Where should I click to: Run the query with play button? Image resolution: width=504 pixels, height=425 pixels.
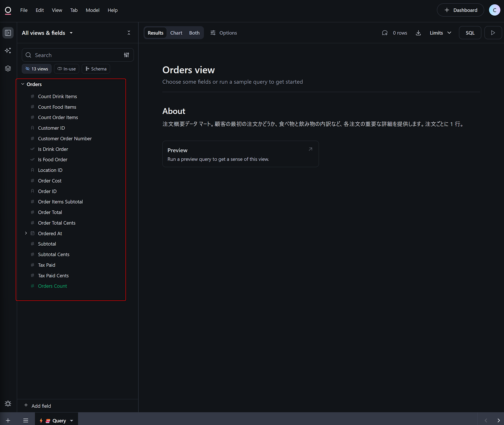coord(493,33)
